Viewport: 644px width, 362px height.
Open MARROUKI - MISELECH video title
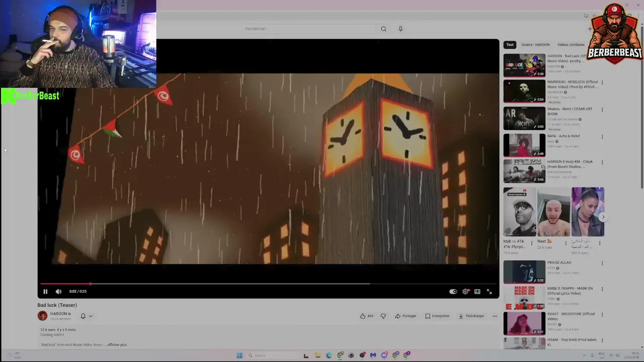pyautogui.click(x=573, y=84)
